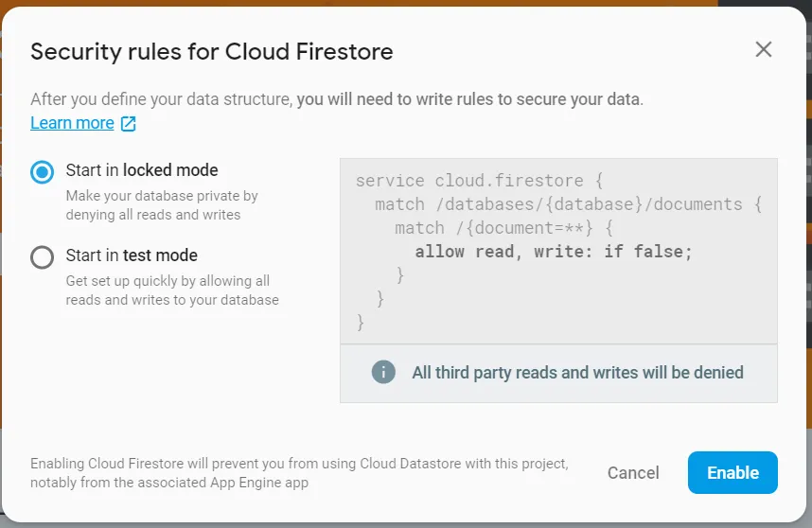Click the external link icon beside Learn more
Viewport: 812px width, 528px height.
129,124
